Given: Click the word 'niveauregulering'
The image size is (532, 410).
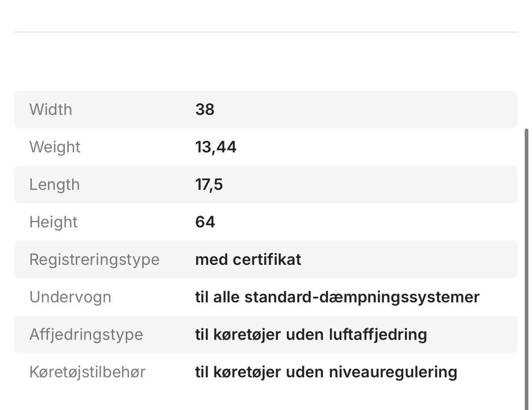Looking at the screenshot, I should [393, 372].
